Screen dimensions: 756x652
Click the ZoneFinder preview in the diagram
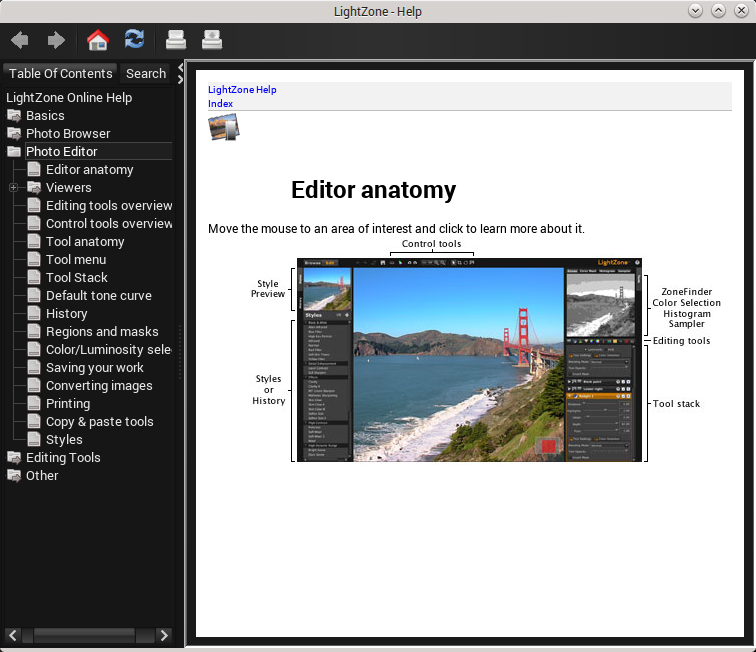[x=600, y=305]
